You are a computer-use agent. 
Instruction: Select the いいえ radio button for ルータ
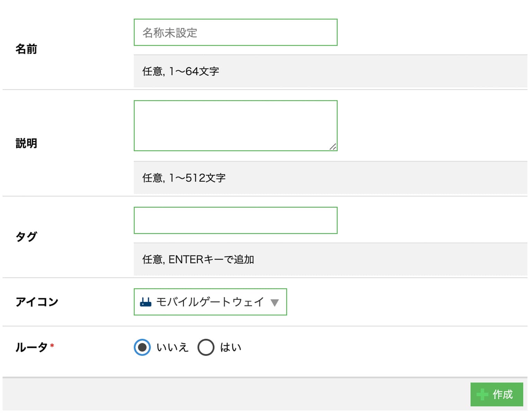(142, 347)
